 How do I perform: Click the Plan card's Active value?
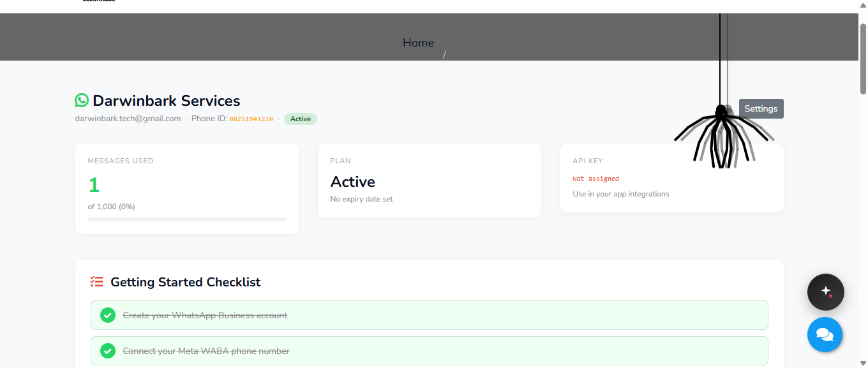[353, 182]
